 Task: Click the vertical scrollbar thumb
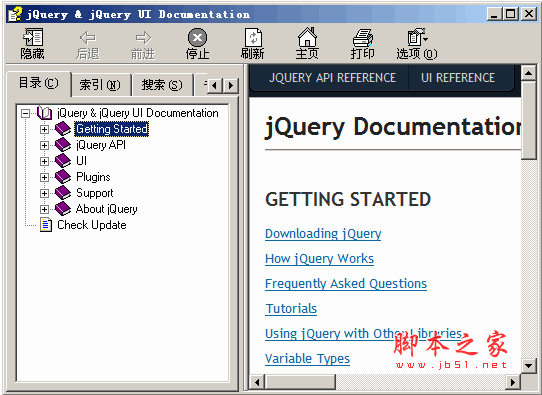coord(529,120)
